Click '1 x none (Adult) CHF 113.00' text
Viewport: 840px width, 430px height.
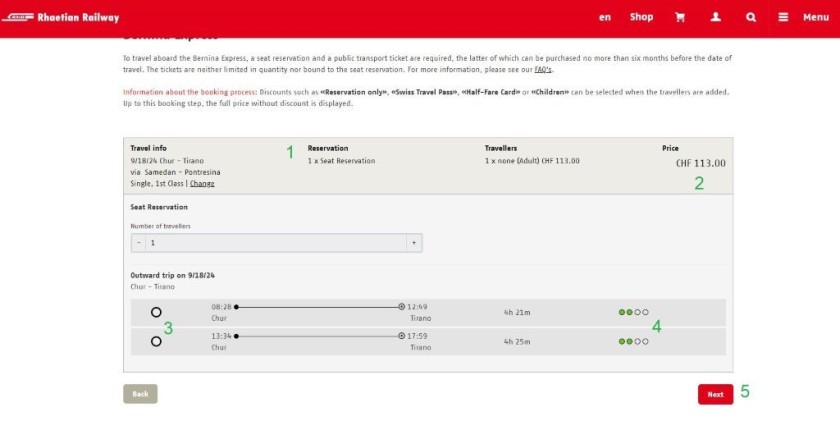pos(532,161)
